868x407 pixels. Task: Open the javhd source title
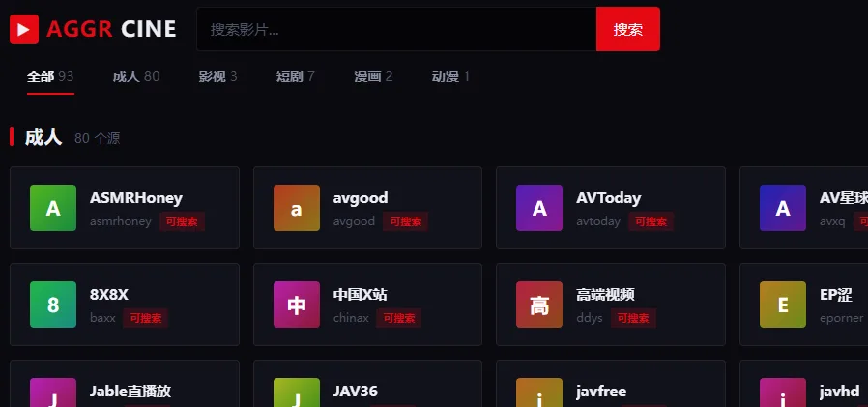tap(840, 392)
